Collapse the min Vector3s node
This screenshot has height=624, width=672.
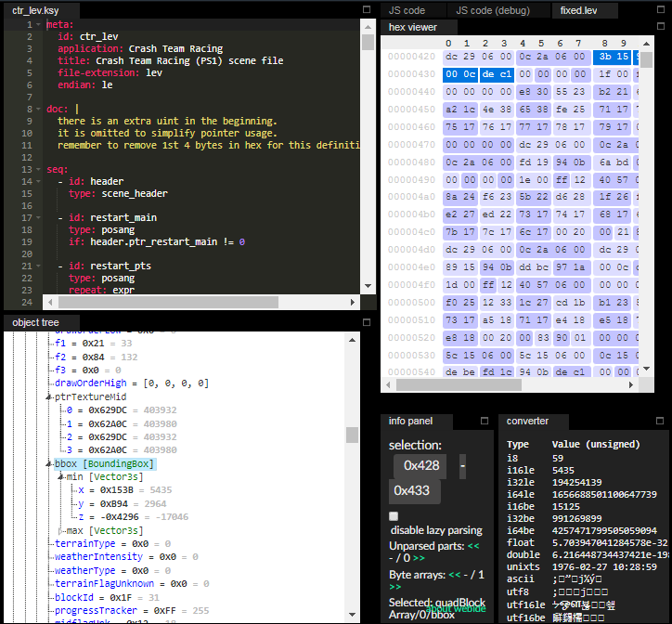tap(61, 477)
